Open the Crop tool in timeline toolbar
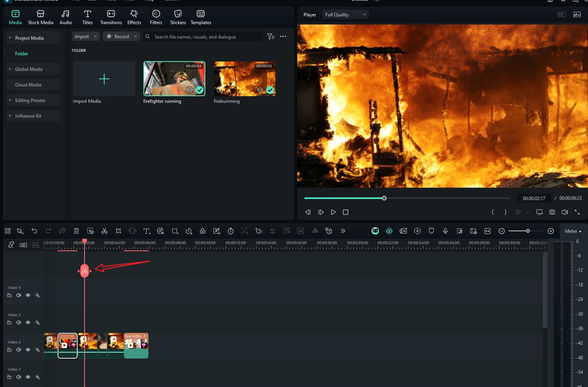Viewport: 588px width, 387px height. [118, 231]
